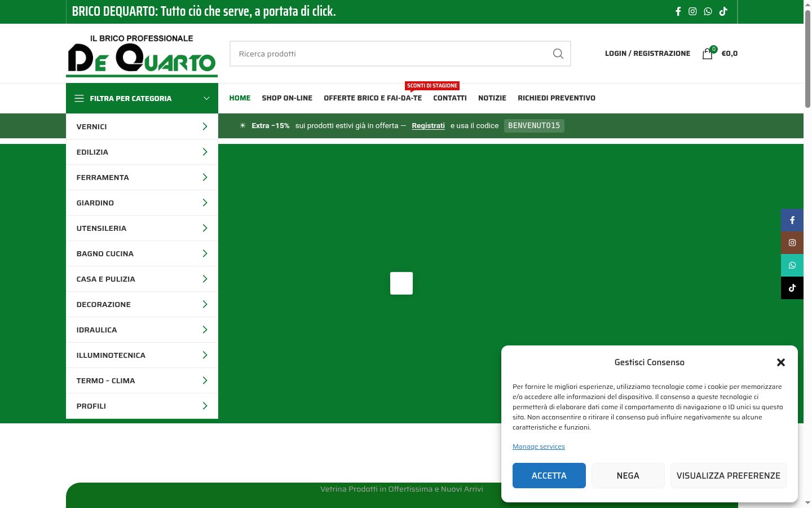Go to the HOME menu item
The height and width of the screenshot is (508, 812).
pos(240,98)
